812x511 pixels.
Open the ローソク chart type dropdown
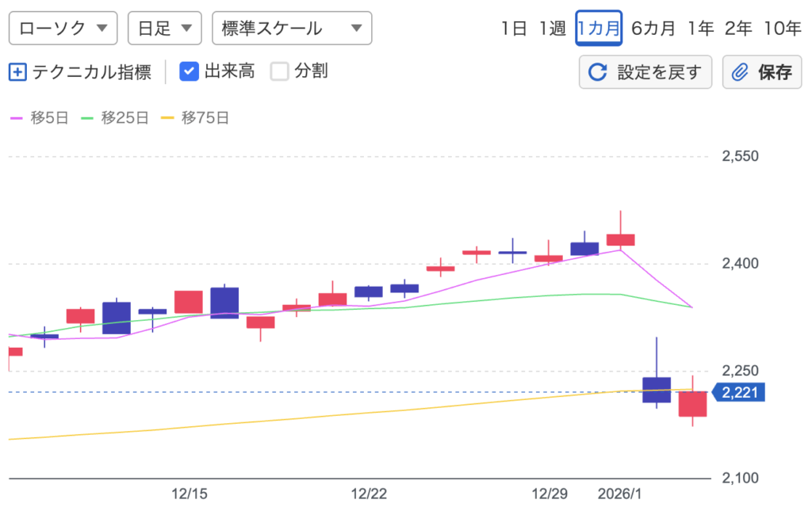[x=63, y=29]
